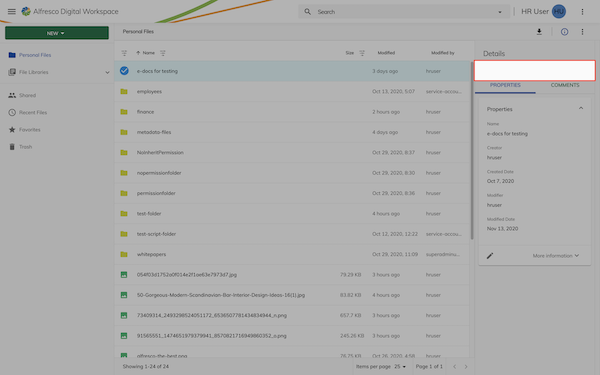Go to next page arrow
The height and width of the screenshot is (375, 600).
[x=466, y=367]
